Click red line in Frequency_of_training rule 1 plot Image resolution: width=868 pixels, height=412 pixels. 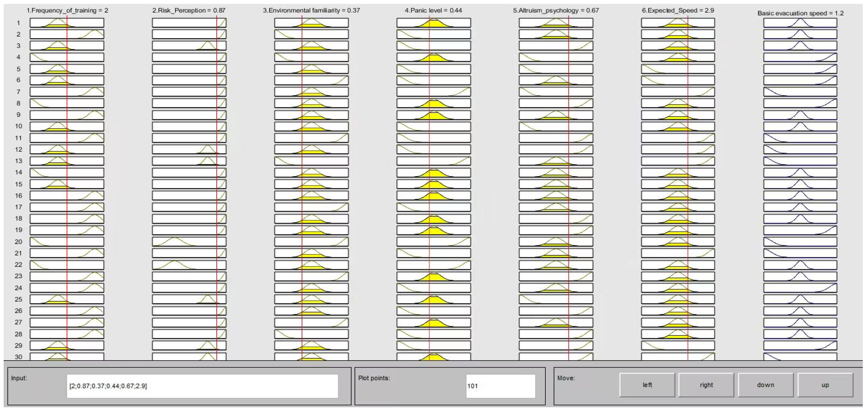[67, 23]
